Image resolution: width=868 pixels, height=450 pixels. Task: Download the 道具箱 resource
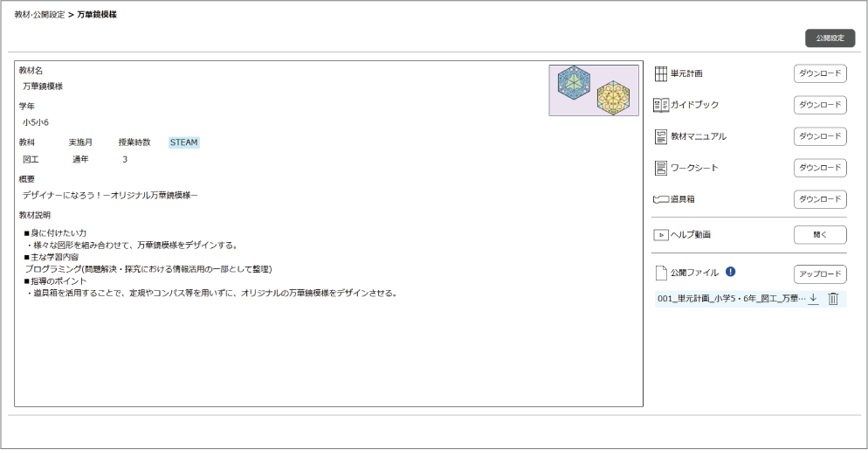click(820, 199)
